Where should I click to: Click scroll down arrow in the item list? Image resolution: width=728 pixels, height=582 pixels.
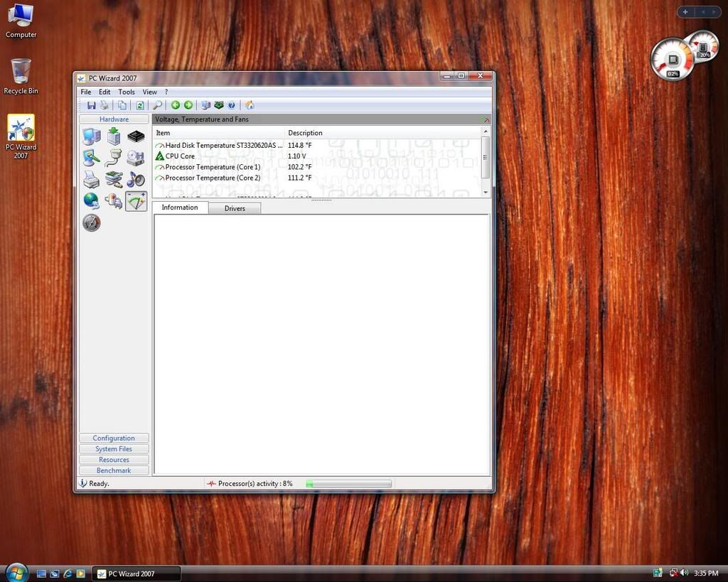tap(486, 192)
